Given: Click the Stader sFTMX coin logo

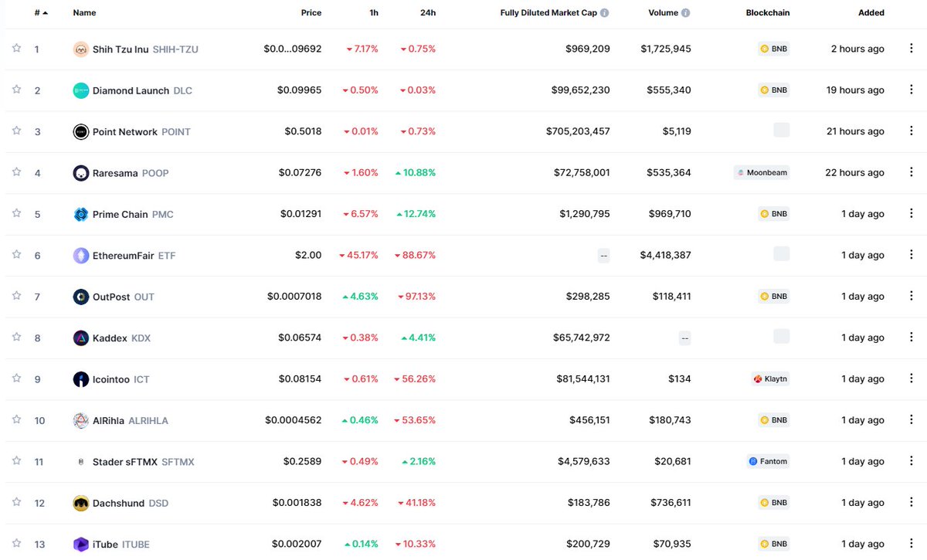Looking at the screenshot, I should [81, 462].
